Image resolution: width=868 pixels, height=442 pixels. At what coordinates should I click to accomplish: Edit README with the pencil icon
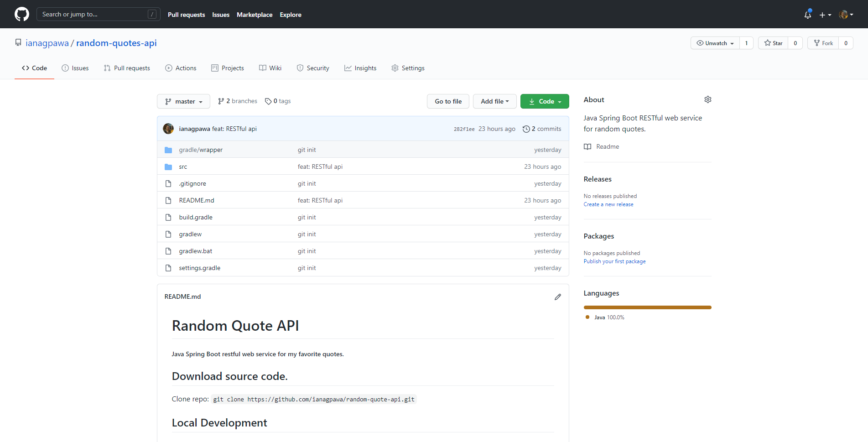557,297
